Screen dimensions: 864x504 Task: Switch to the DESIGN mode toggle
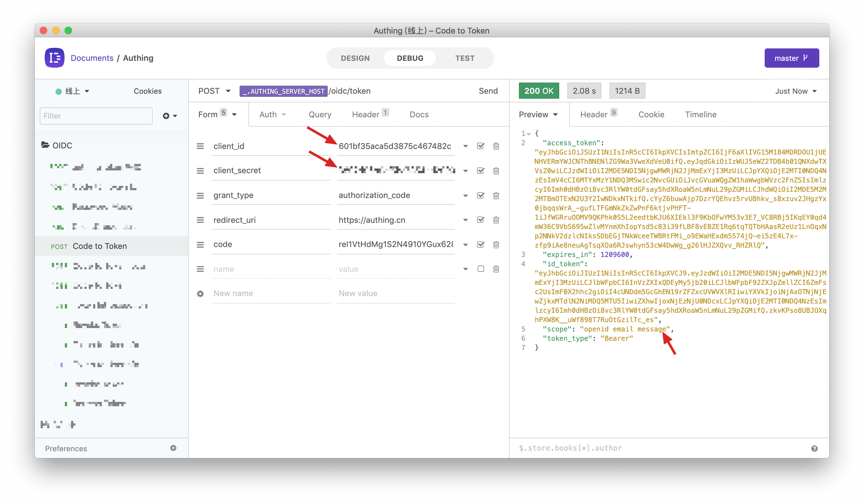355,58
